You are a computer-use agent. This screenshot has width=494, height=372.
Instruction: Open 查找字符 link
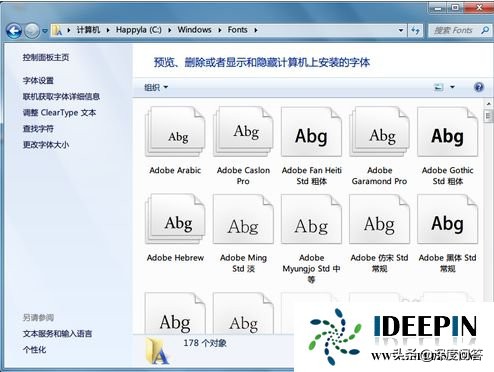pyautogui.click(x=38, y=129)
